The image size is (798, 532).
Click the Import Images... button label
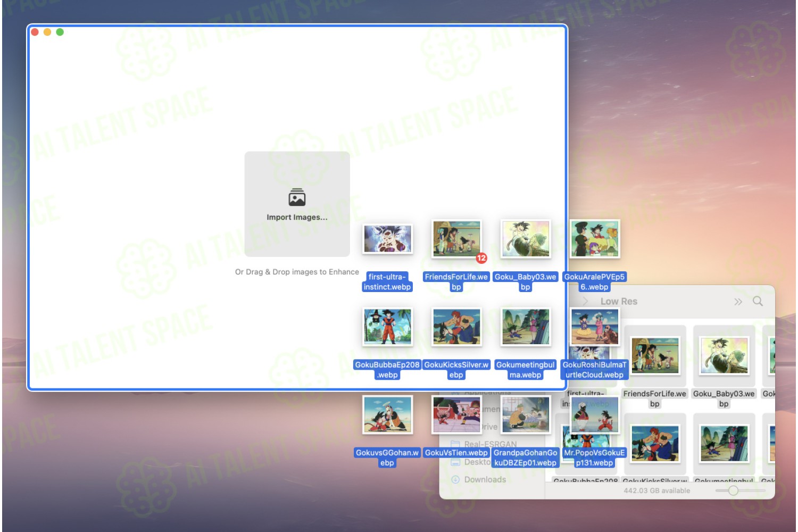(x=297, y=217)
